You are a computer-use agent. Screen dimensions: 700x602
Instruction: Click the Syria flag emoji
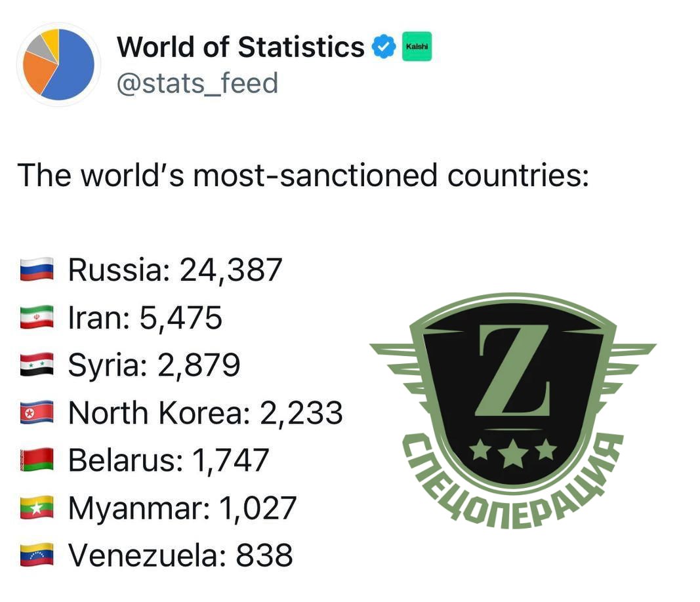pos(37,365)
